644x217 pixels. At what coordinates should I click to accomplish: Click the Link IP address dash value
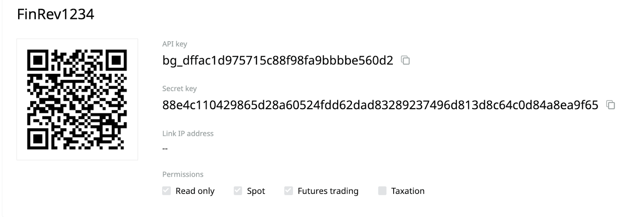click(x=165, y=149)
